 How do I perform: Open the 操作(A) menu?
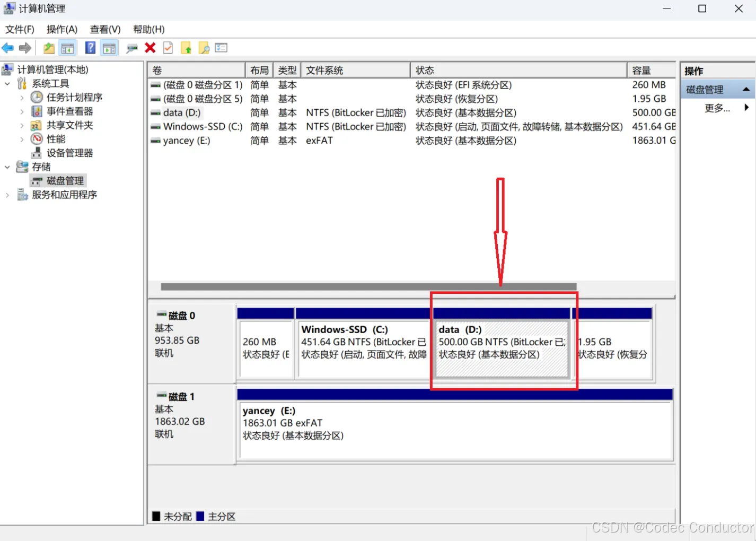(62, 29)
